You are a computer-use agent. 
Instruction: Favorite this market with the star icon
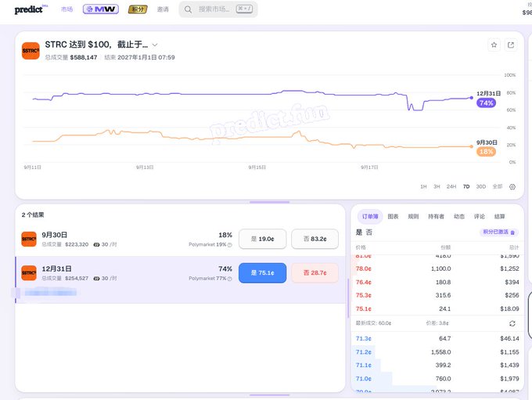click(494, 45)
